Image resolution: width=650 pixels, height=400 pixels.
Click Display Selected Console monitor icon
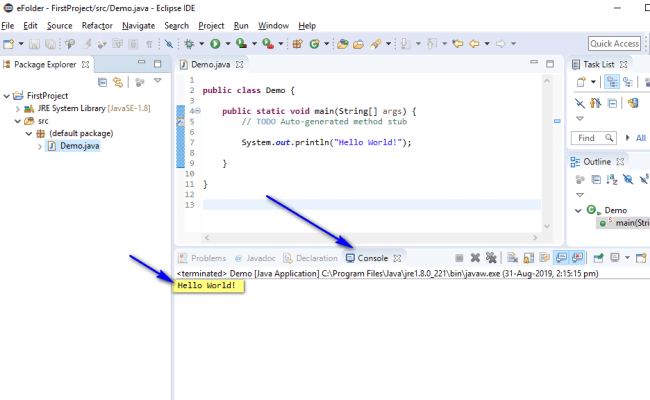[x=615, y=258]
